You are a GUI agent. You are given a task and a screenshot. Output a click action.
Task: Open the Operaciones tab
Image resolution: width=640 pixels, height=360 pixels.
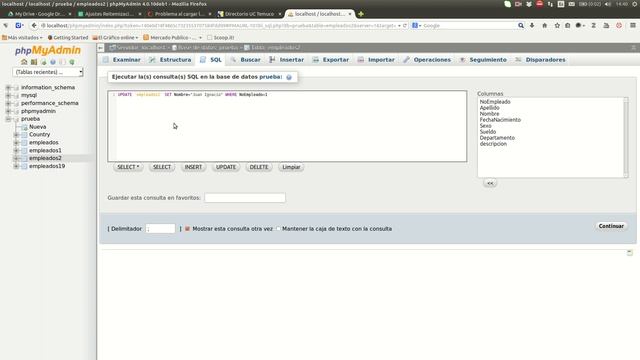(x=427, y=60)
